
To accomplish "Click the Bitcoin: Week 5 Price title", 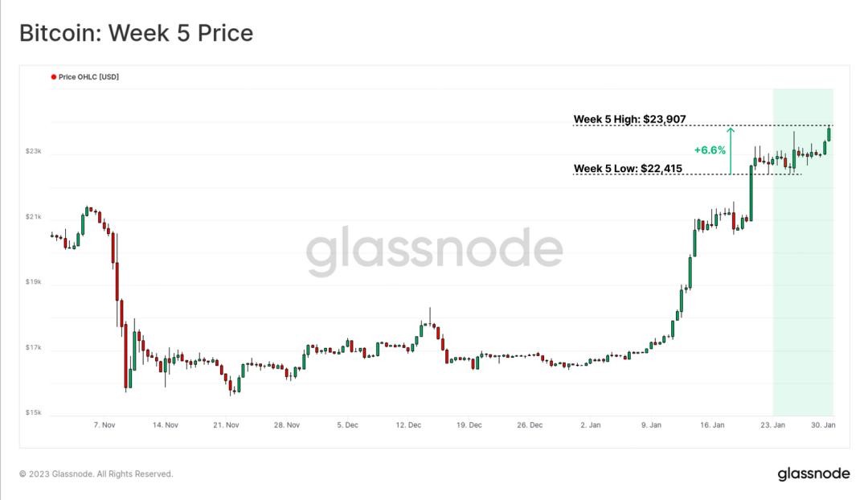I will pyautogui.click(x=136, y=33).
